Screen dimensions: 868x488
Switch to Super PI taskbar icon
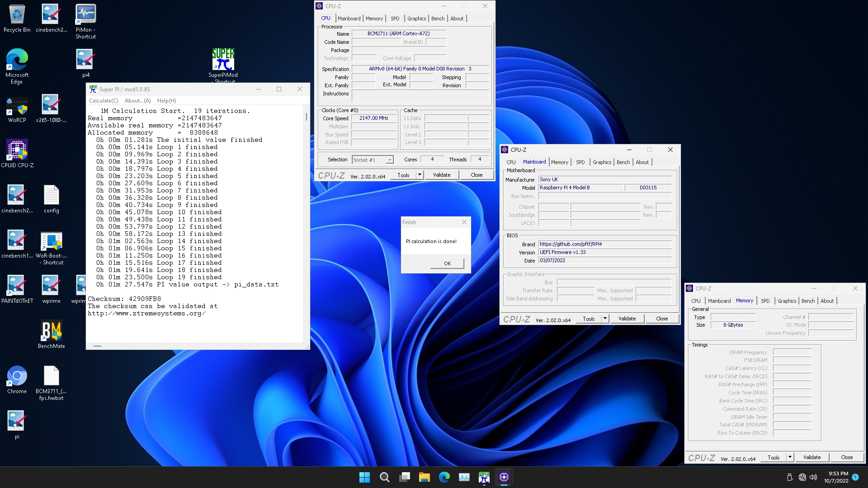[484, 477]
